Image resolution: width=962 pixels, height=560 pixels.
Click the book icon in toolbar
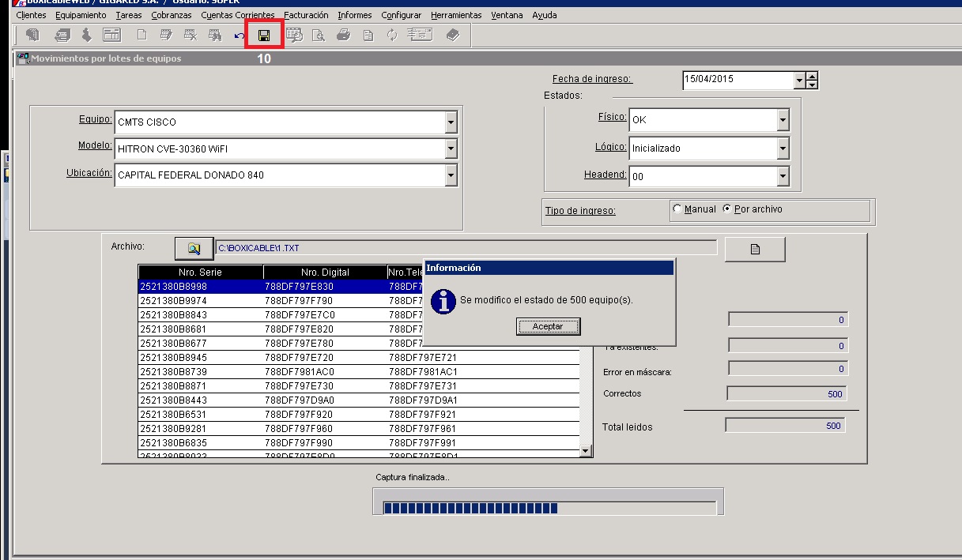coord(452,35)
